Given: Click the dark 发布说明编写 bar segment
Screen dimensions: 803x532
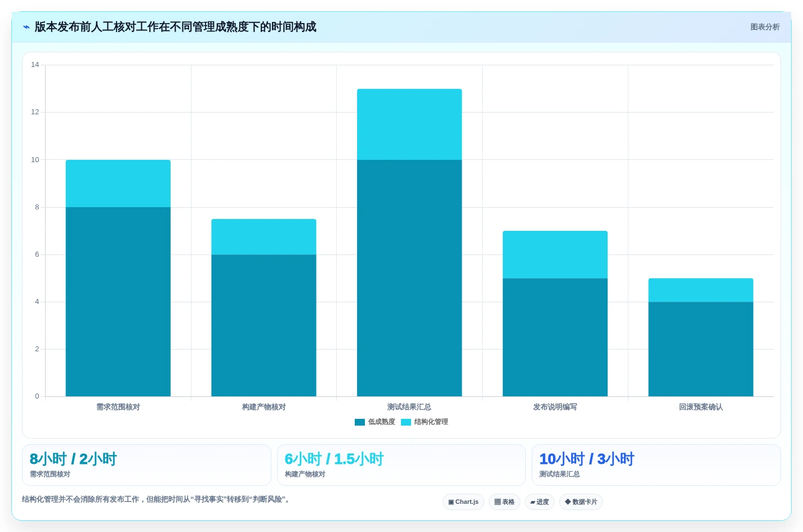Looking at the screenshot, I should (x=555, y=337).
